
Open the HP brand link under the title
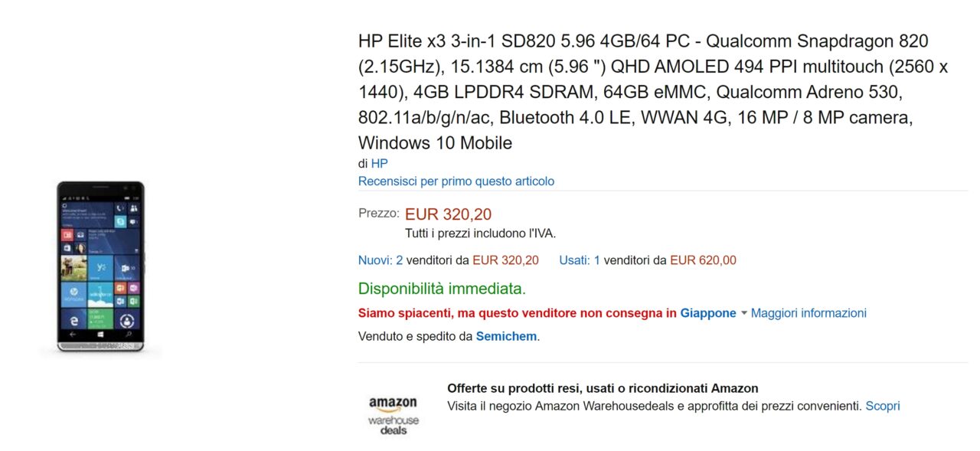point(379,163)
